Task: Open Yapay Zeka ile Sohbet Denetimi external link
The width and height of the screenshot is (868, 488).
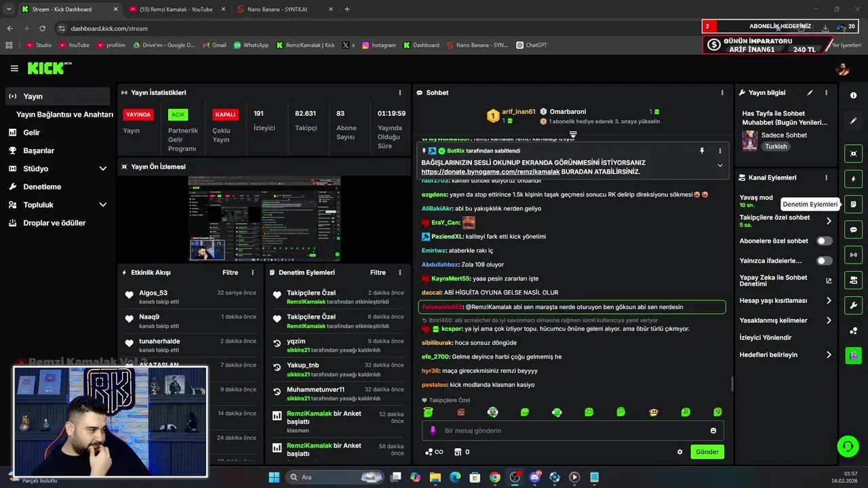Action: pos(828,281)
